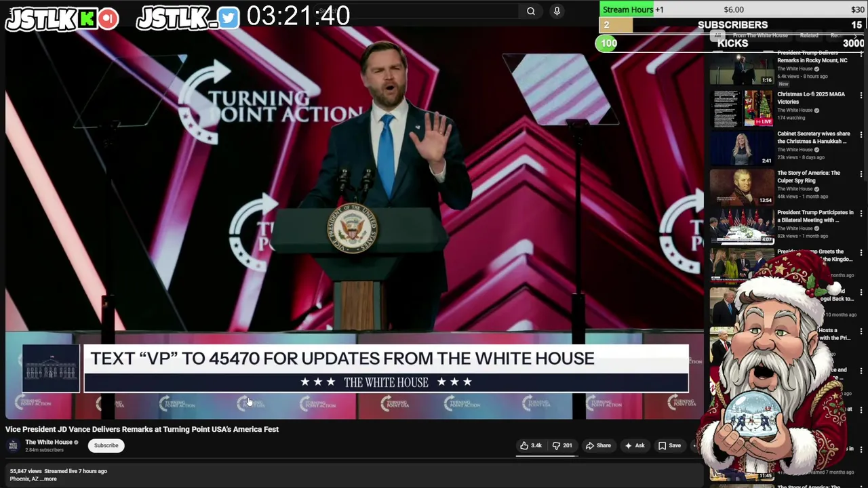Dislike the video showing 201 dislikes
The height and width of the screenshot is (488, 868).
562,445
